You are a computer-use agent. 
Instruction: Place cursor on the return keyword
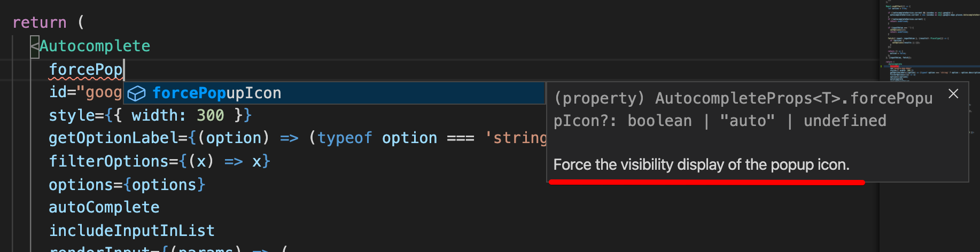coord(40,22)
